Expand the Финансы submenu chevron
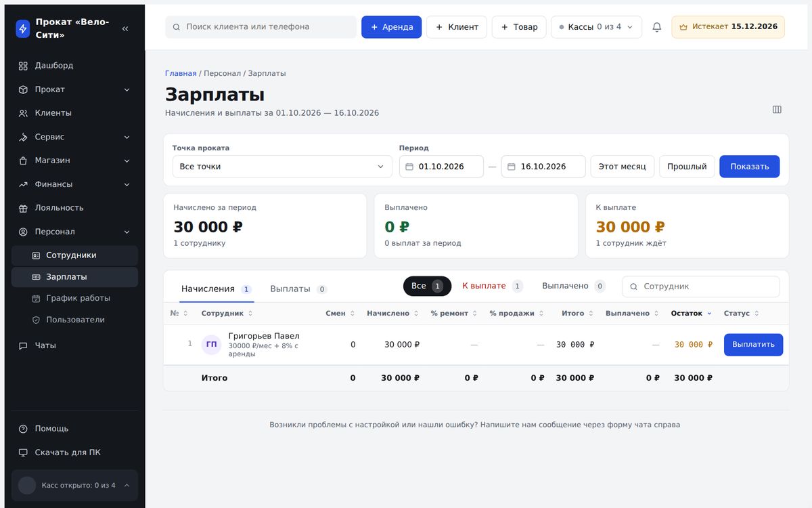The width and height of the screenshot is (812, 508). 127,184
